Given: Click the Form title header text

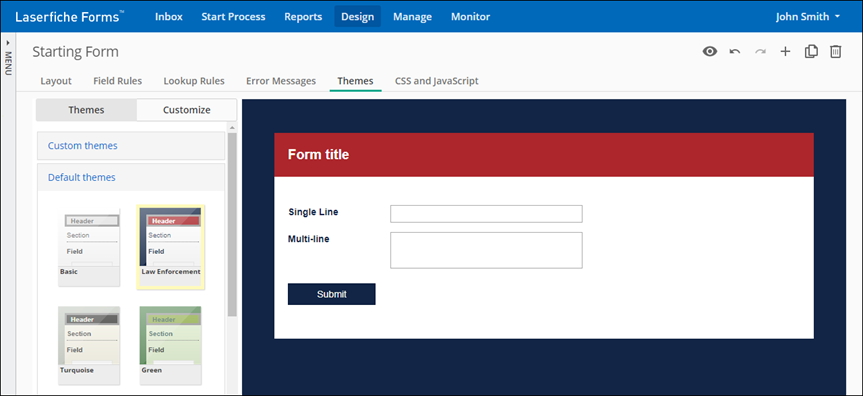Looking at the screenshot, I should coord(318,155).
